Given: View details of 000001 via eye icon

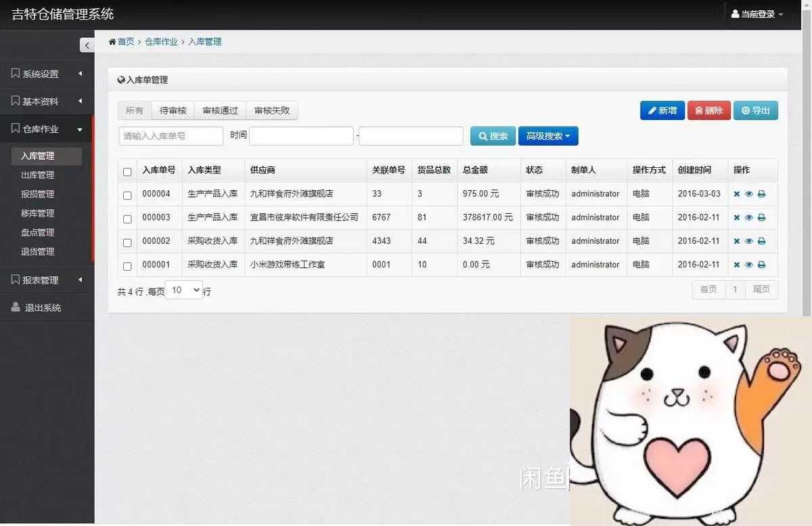Looking at the screenshot, I should [749, 265].
